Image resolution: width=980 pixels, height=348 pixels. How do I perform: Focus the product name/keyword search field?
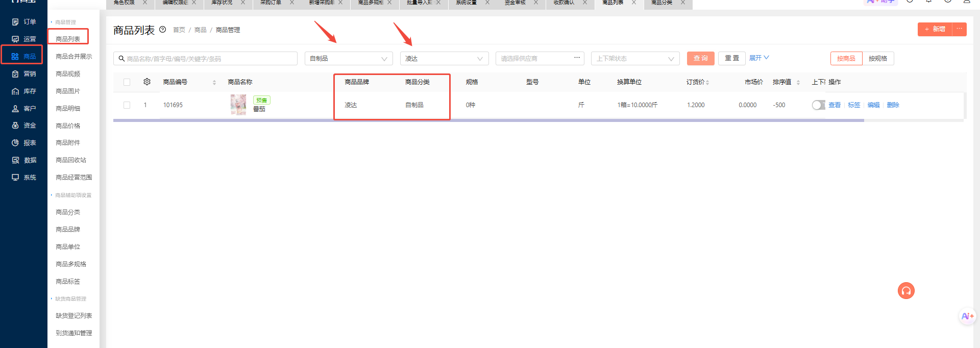pos(205,59)
